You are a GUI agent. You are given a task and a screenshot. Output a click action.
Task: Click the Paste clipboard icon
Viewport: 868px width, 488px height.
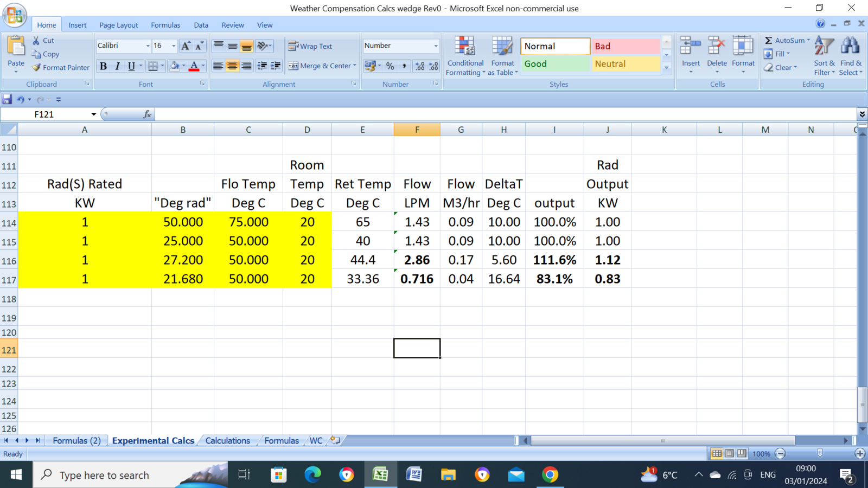pos(16,48)
